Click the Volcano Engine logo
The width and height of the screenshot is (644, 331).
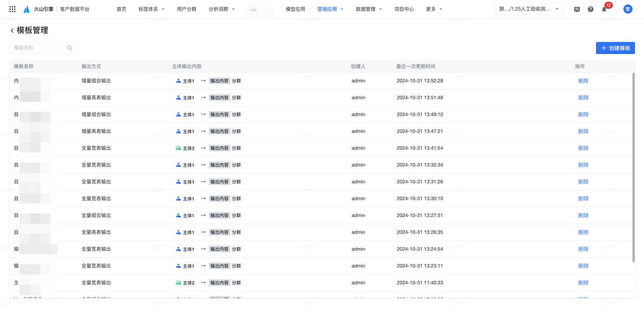click(x=27, y=9)
